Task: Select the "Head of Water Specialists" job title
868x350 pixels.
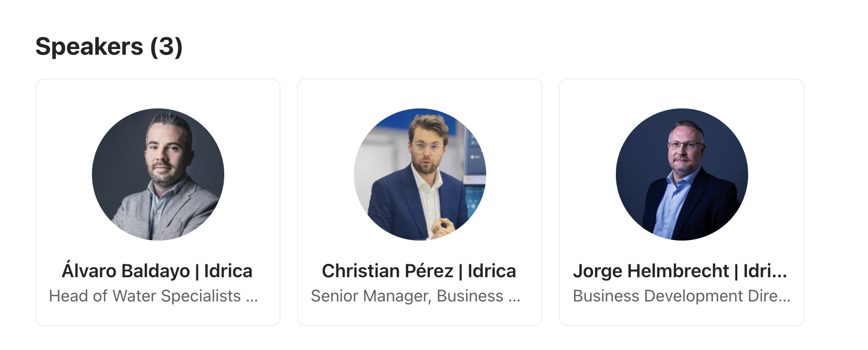Action: coord(145,296)
